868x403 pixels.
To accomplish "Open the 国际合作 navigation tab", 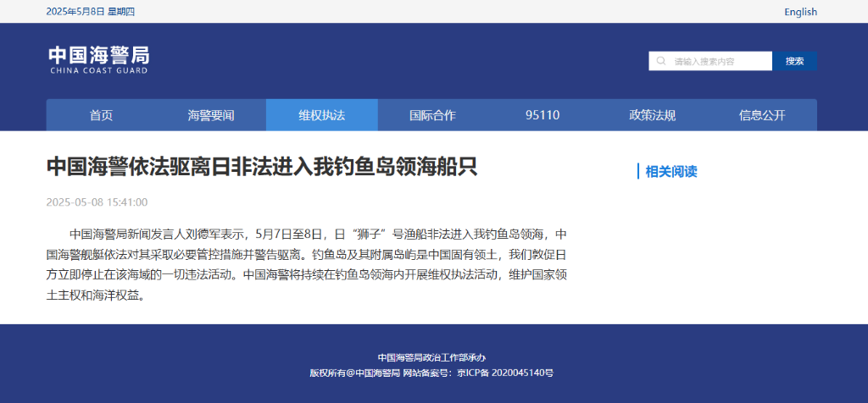I will (x=432, y=115).
